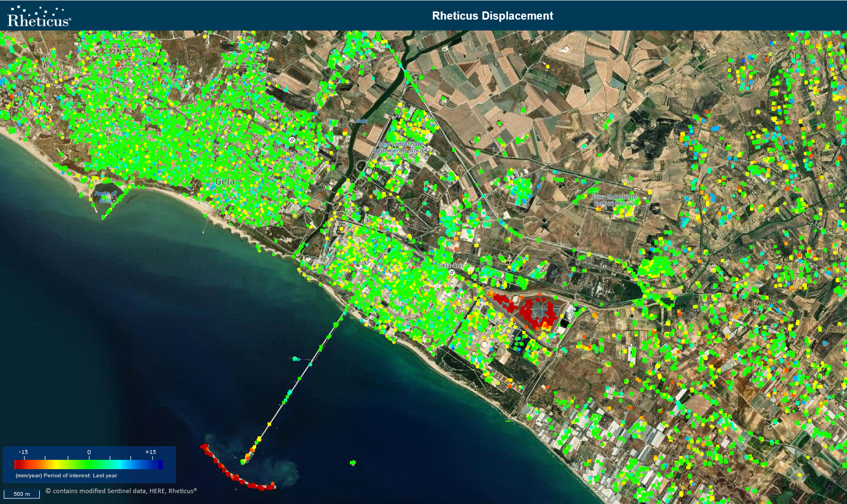Image resolution: width=847 pixels, height=504 pixels.
Task: Click the Gela railway station icon
Action: point(293,140)
